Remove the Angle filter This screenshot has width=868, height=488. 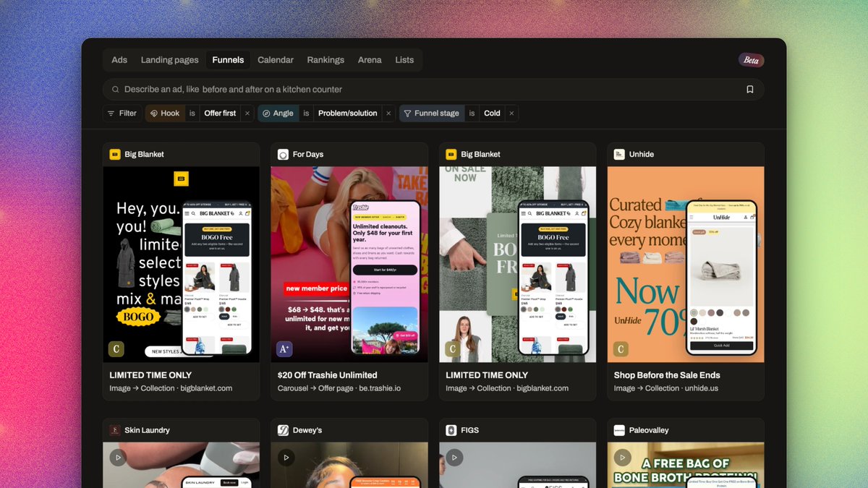[388, 114]
